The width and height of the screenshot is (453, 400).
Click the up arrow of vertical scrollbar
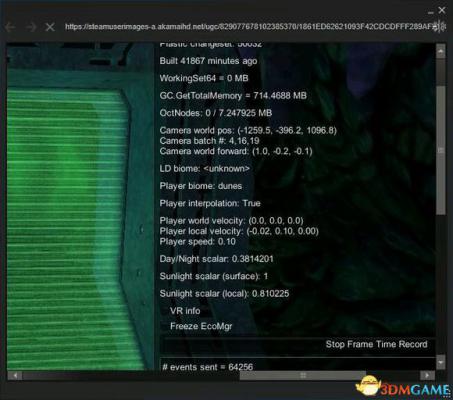click(441, 51)
